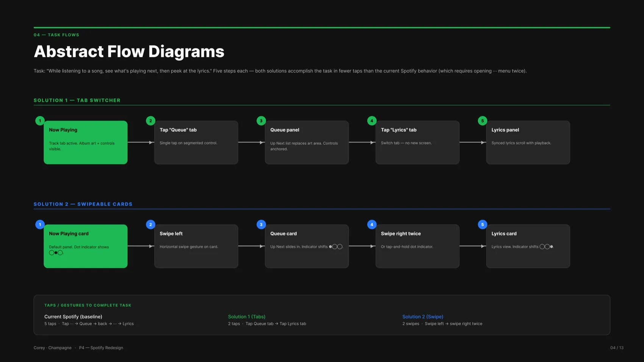
Task: Click "Lyrics view. Indicator shifts" text
Action: [x=515, y=247]
